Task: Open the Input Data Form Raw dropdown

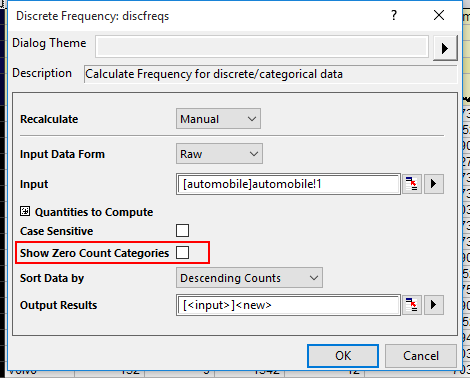Action: tap(219, 154)
